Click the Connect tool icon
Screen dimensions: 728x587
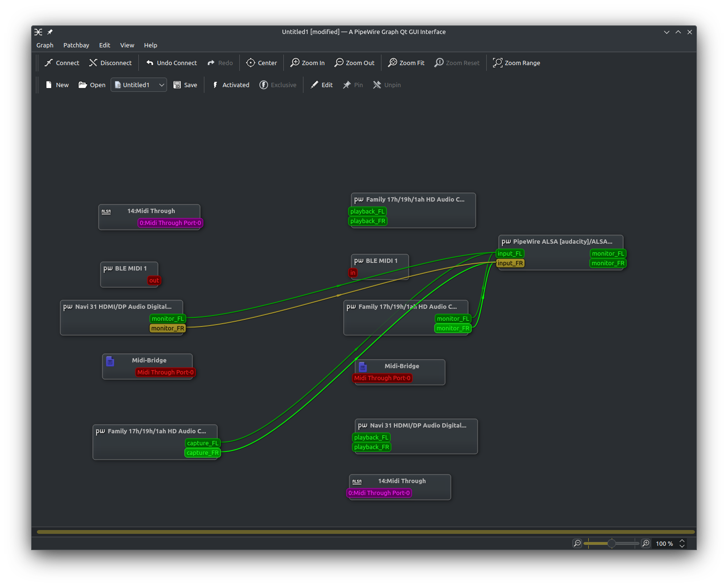click(49, 63)
